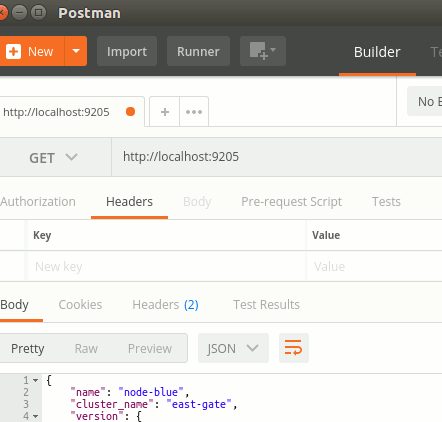Open response Headers (2) tab
The width and height of the screenshot is (442, 422).
click(x=165, y=305)
